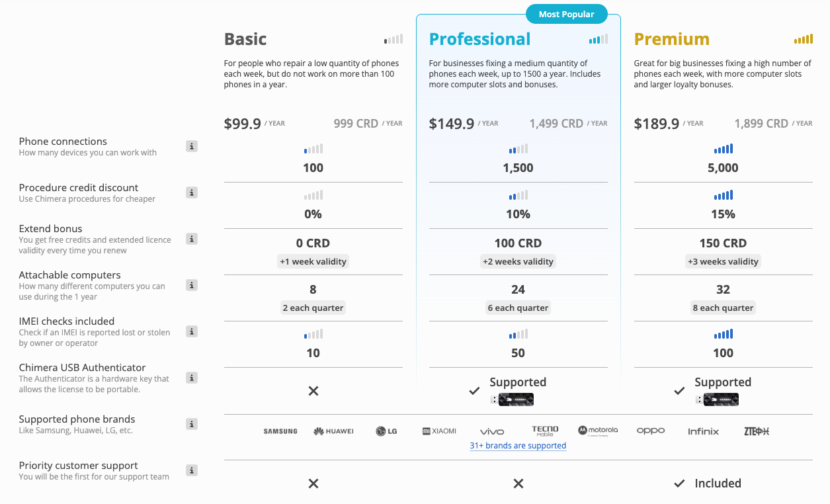
Task: Click the Chimera USB Authenticator info icon
Action: tap(191, 378)
